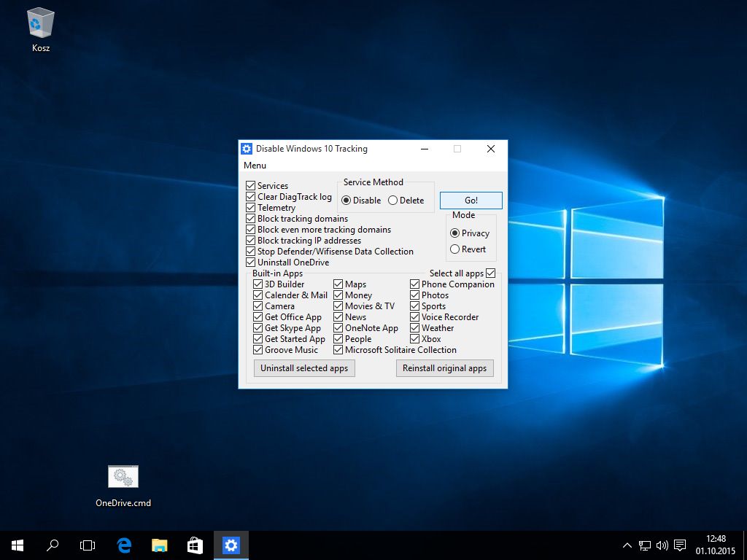Image resolution: width=747 pixels, height=560 pixels.
Task: Open the Windows Start menu
Action: [x=18, y=545]
